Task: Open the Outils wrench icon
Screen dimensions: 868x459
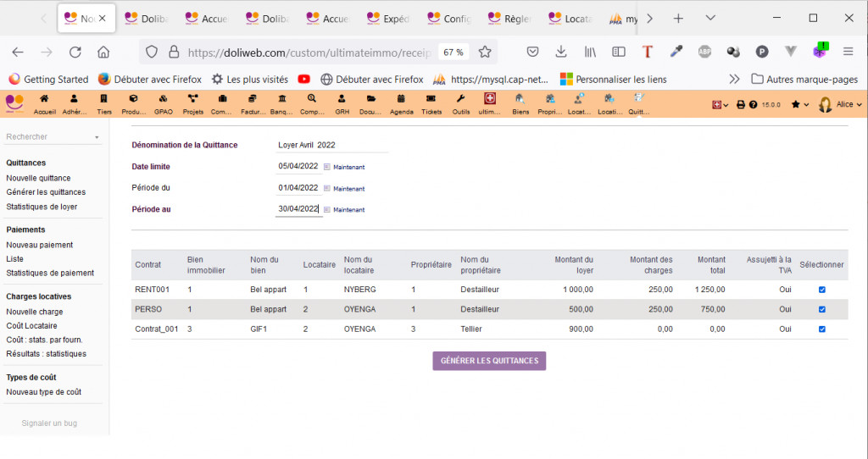Action: tap(461, 100)
